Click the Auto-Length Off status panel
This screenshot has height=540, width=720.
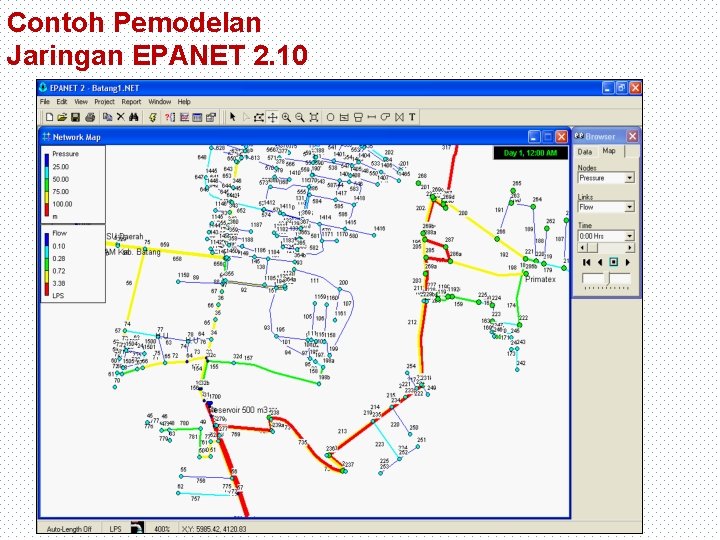[69, 529]
